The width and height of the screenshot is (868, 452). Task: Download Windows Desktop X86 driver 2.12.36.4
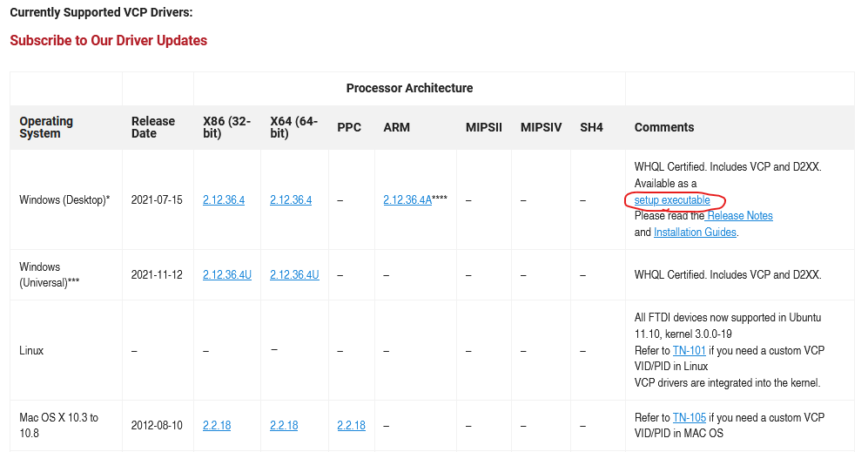(x=224, y=200)
